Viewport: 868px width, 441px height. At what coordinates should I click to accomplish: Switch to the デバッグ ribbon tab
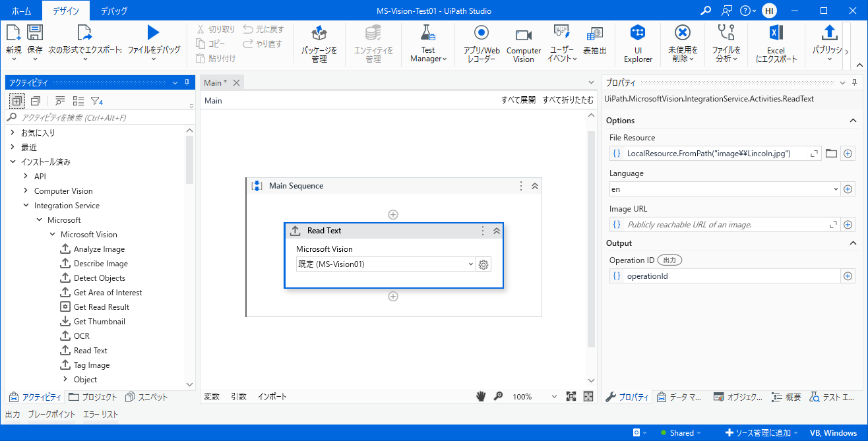(114, 11)
